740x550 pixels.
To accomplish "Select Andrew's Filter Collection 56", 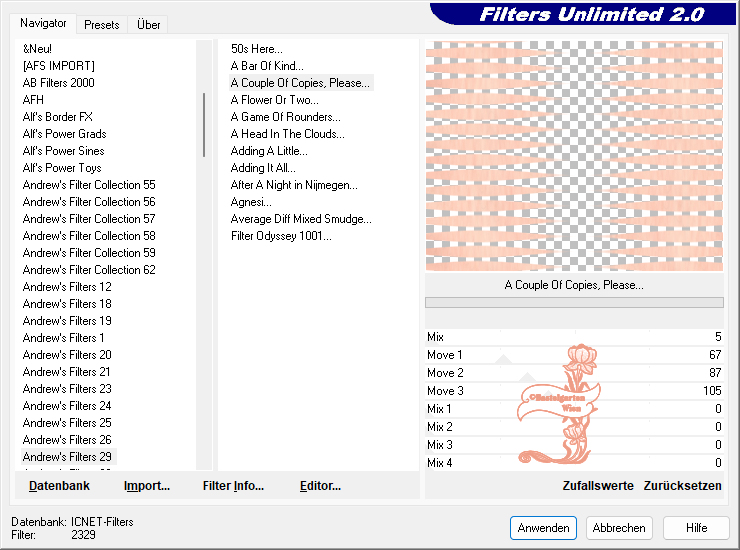I will [89, 202].
